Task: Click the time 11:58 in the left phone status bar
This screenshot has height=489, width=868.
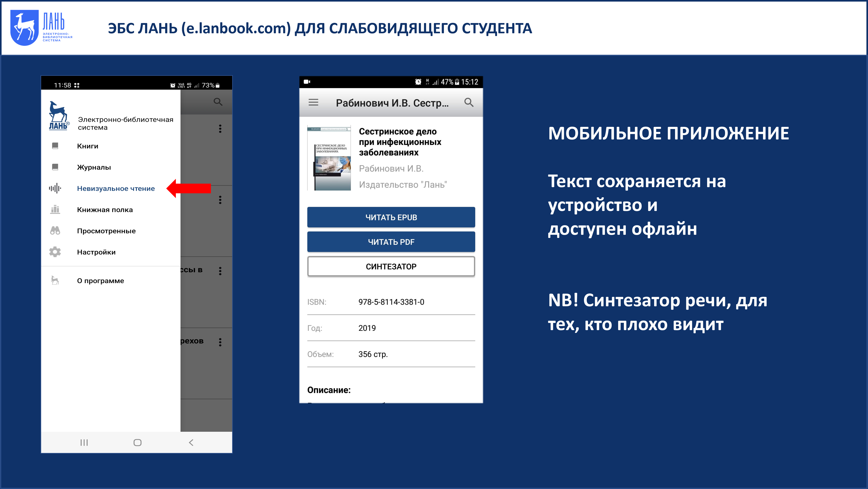Action: [x=63, y=85]
